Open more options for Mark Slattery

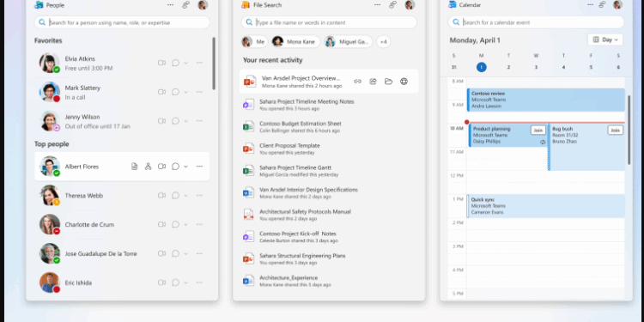[199, 92]
